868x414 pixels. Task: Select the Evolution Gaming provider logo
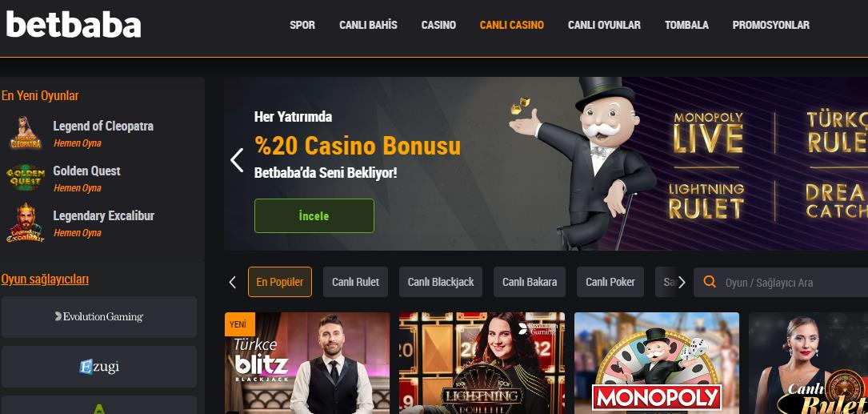pos(99,316)
